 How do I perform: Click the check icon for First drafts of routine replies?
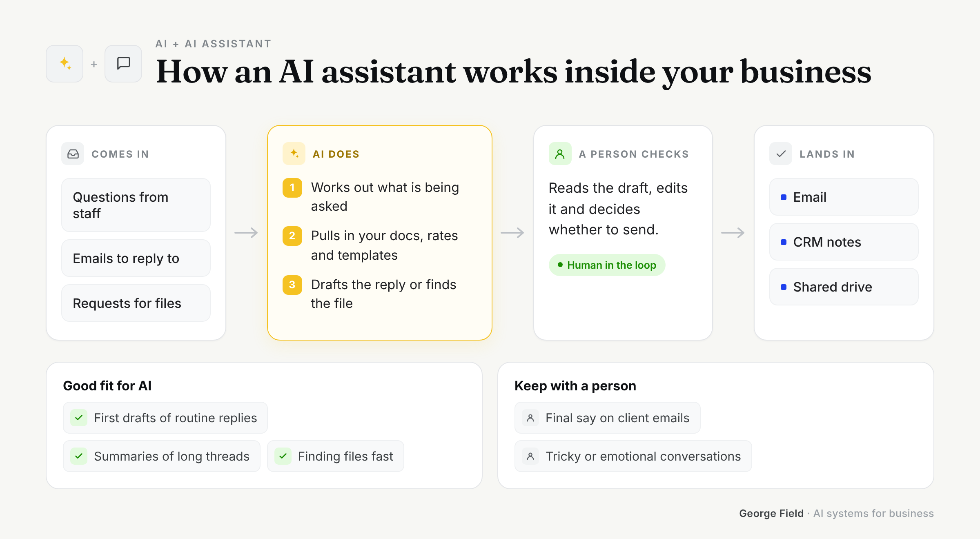pos(79,418)
